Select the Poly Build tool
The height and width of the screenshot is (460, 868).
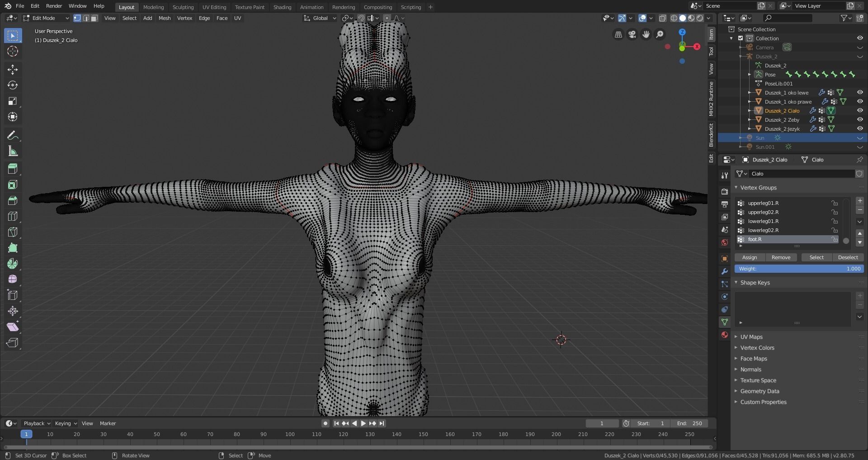click(13, 248)
